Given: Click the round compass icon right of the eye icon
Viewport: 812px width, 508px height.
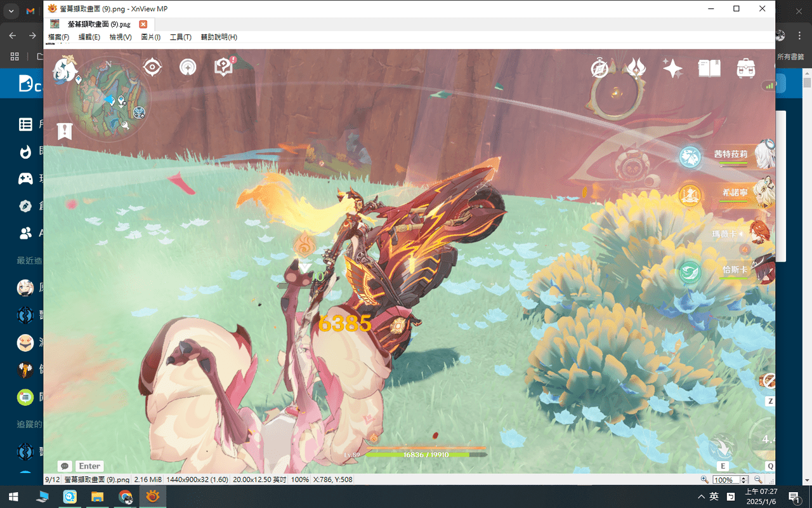Looking at the screenshot, I should [x=188, y=67].
